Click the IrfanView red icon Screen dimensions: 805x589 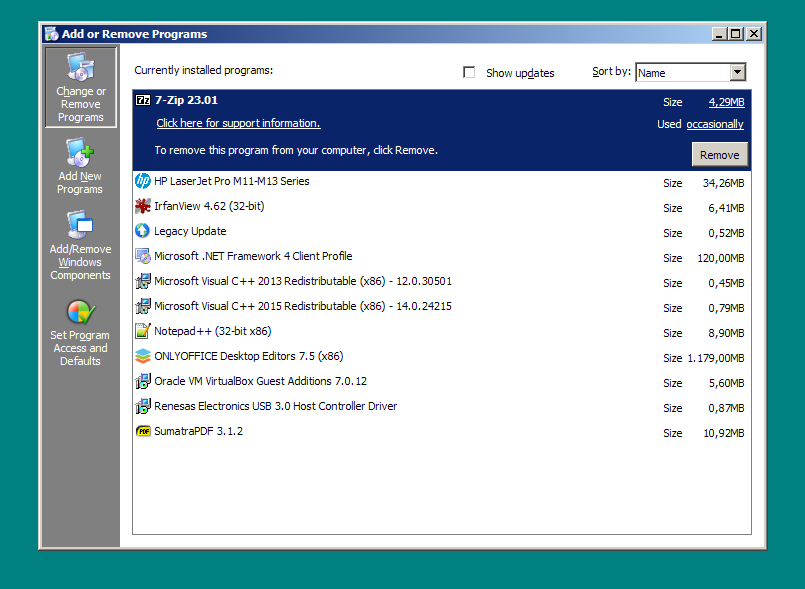coord(143,207)
